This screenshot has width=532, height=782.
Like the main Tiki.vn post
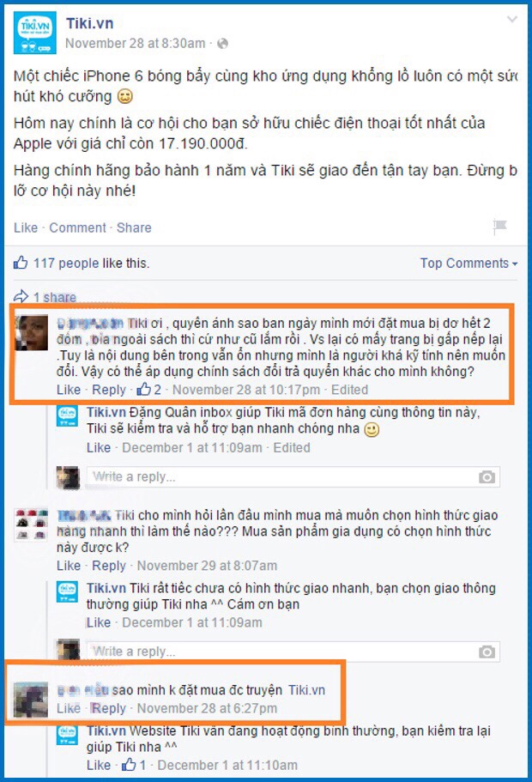point(26,228)
